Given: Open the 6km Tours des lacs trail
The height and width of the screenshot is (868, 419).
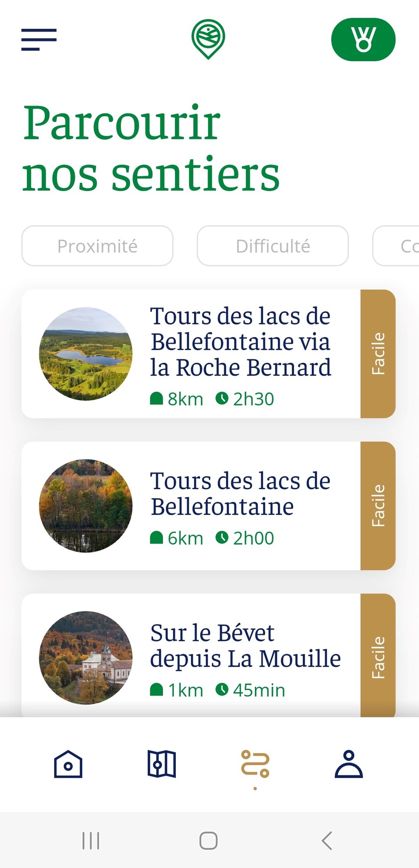Looking at the screenshot, I should coord(240,494).
